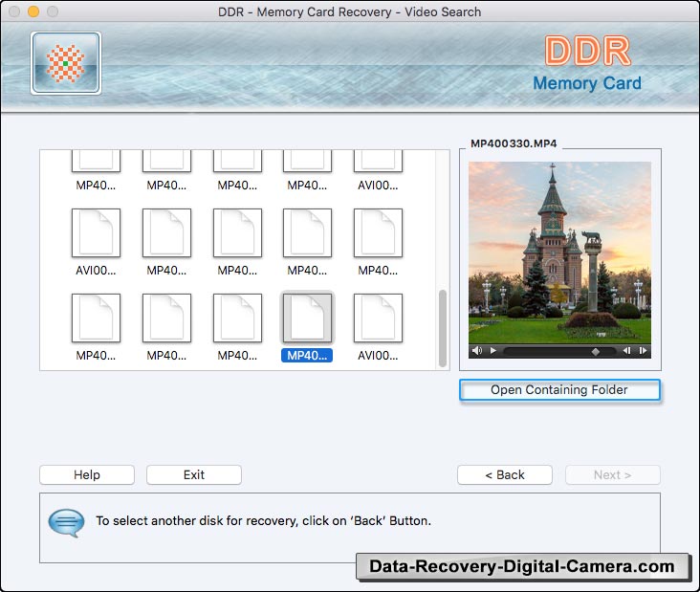Image resolution: width=700 pixels, height=592 pixels.
Task: Go back using the '< Back' button
Action: (x=505, y=474)
